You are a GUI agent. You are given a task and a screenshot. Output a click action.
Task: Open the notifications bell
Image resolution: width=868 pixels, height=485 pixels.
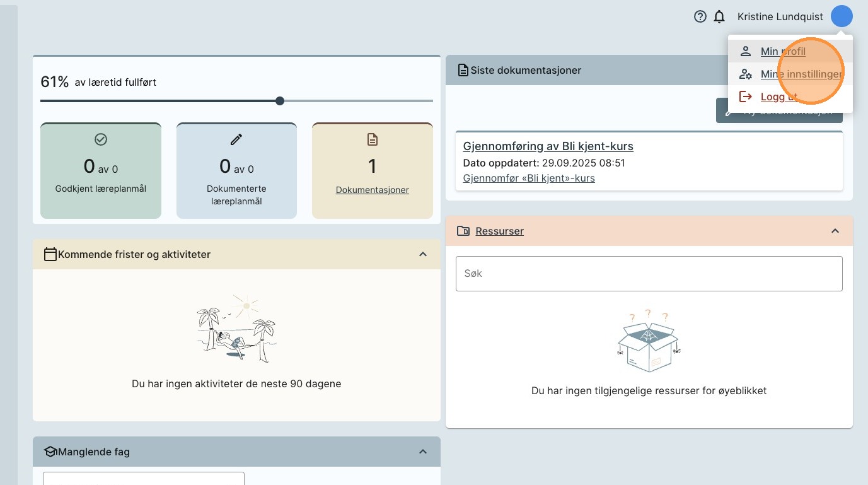[719, 17]
